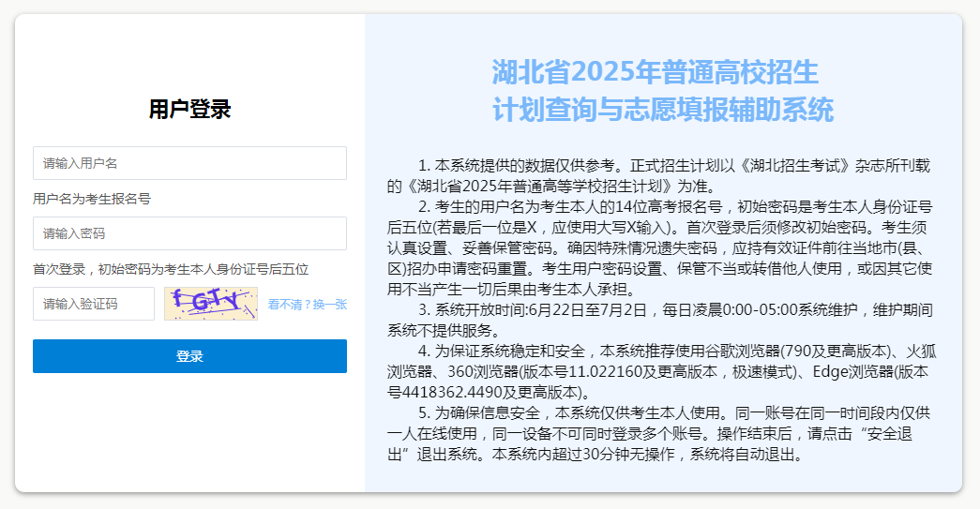
Task: Click notice item 2 about 14位高考报名号
Action: coord(659,248)
